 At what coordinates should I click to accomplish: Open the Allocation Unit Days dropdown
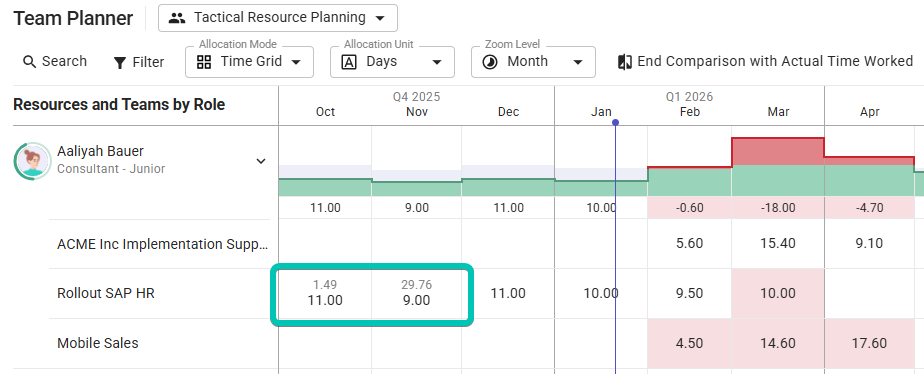392,62
